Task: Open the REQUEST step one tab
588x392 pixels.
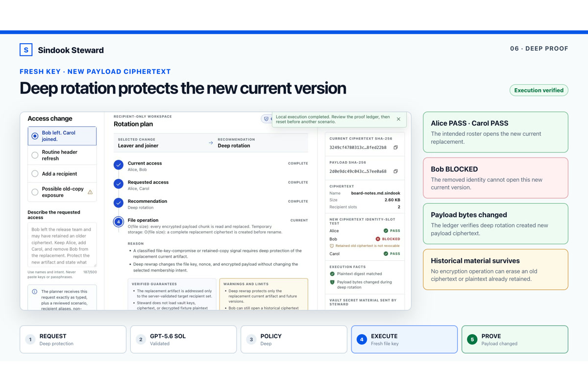Action: tap(73, 340)
